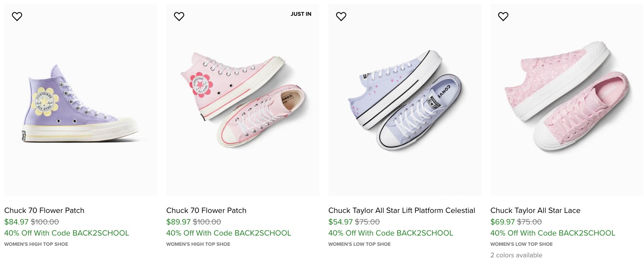The image size is (644, 268).
Task: View pink Chuck 70 Flower Patch photo
Action: pyautogui.click(x=242, y=102)
